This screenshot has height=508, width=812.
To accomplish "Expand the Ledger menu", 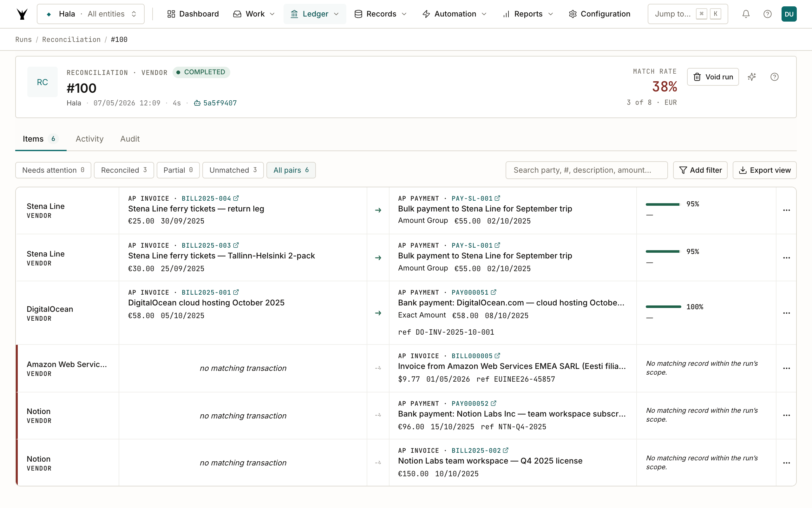I will [x=314, y=14].
